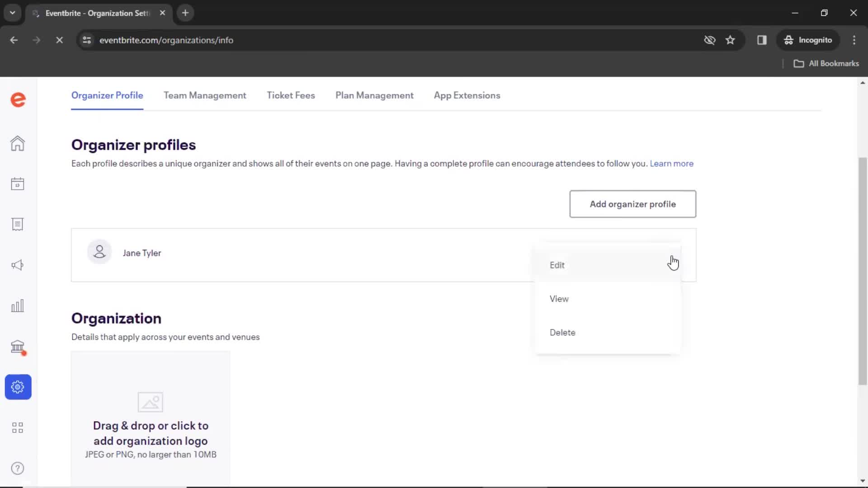The image size is (868, 488).
Task: Select the megaphone/marketing icon in sidebar
Action: click(x=17, y=264)
